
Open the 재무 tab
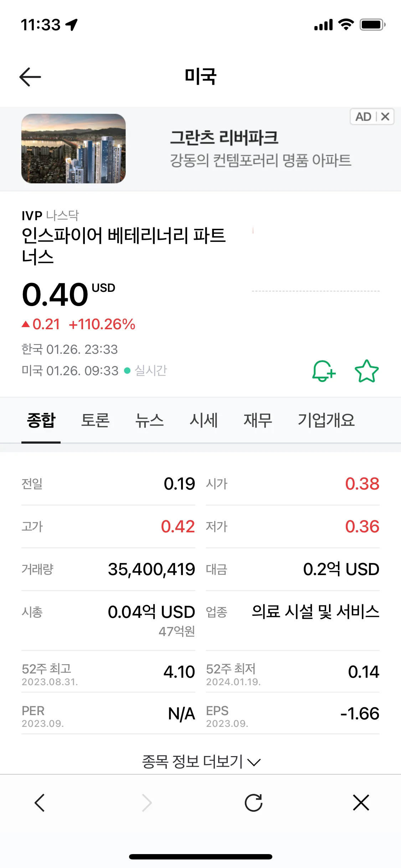pyautogui.click(x=258, y=420)
